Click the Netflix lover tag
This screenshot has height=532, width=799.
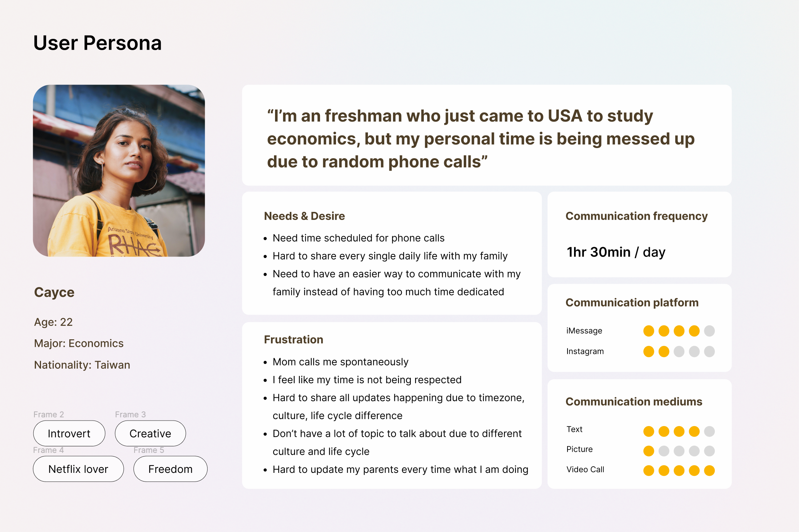coord(78,469)
